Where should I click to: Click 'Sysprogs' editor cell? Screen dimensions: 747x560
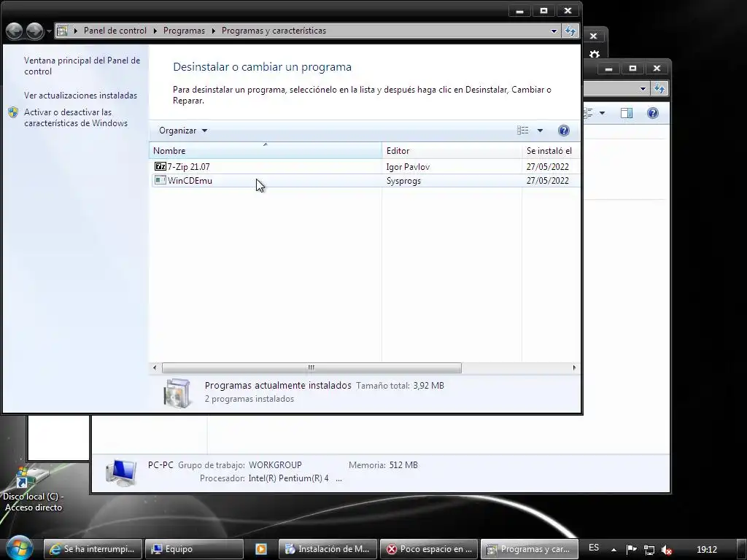coord(403,181)
